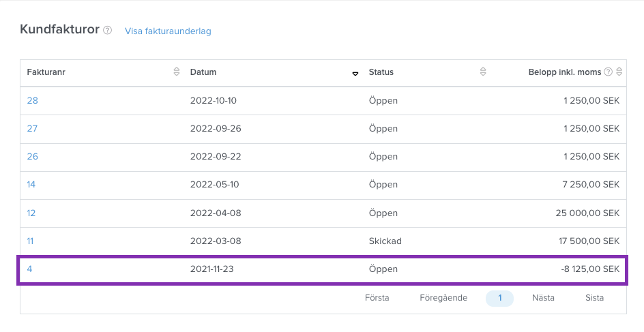Viewport: 644px width, 332px height.
Task: Sort by Status column arrows
Action: coord(483,72)
